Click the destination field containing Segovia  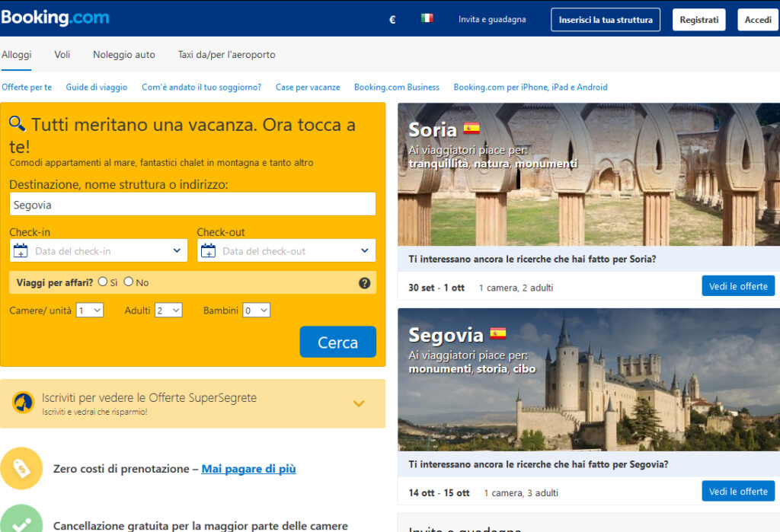click(x=193, y=204)
